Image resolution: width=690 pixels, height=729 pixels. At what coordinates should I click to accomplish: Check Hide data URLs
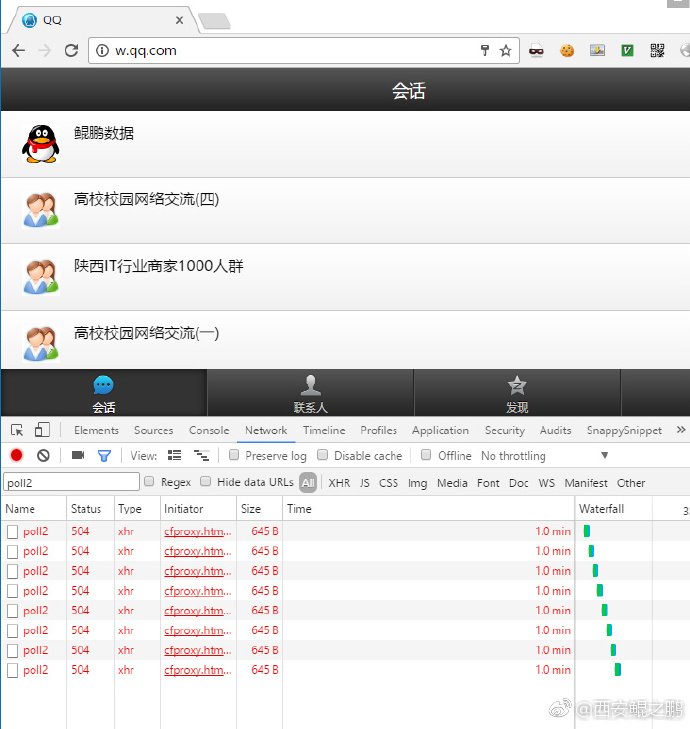(x=205, y=481)
